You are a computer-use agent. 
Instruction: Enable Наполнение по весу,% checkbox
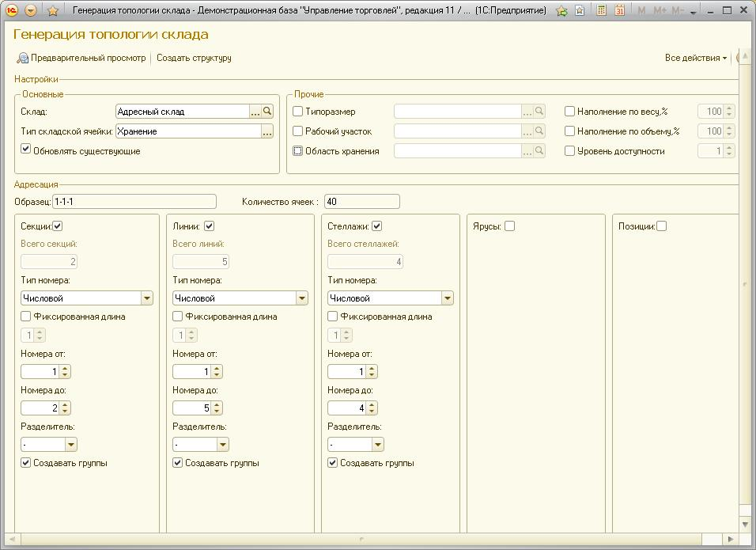pos(569,112)
